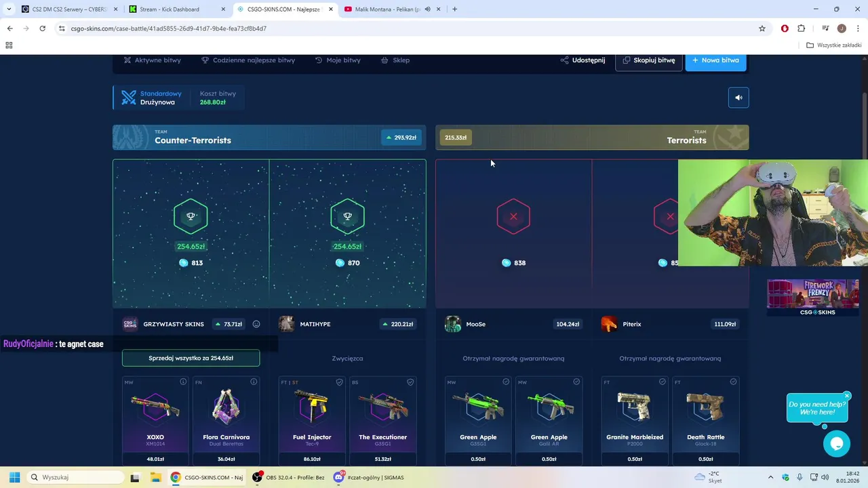The height and width of the screenshot is (488, 868).
Task: Open Codzienne najlepsze bitwy tab
Action: pyautogui.click(x=248, y=60)
